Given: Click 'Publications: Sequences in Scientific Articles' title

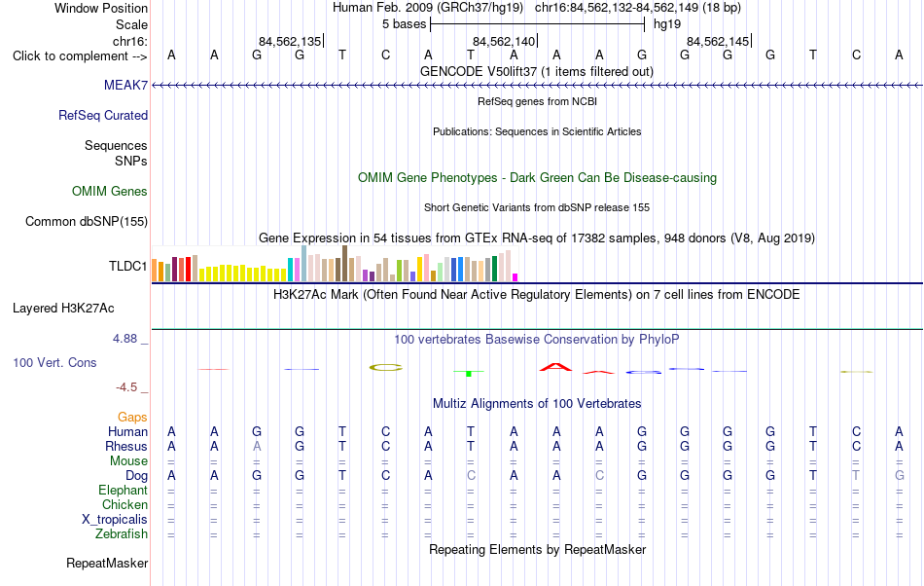Looking at the screenshot, I should click(x=537, y=131).
